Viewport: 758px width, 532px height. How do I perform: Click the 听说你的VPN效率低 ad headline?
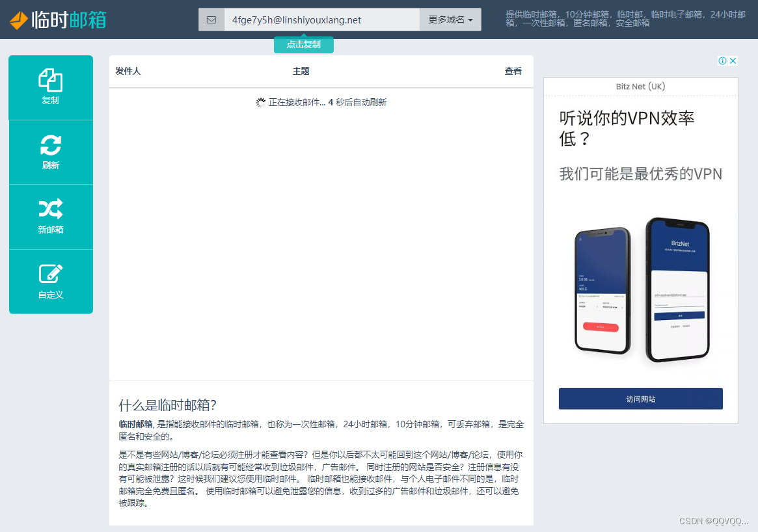[x=627, y=129]
